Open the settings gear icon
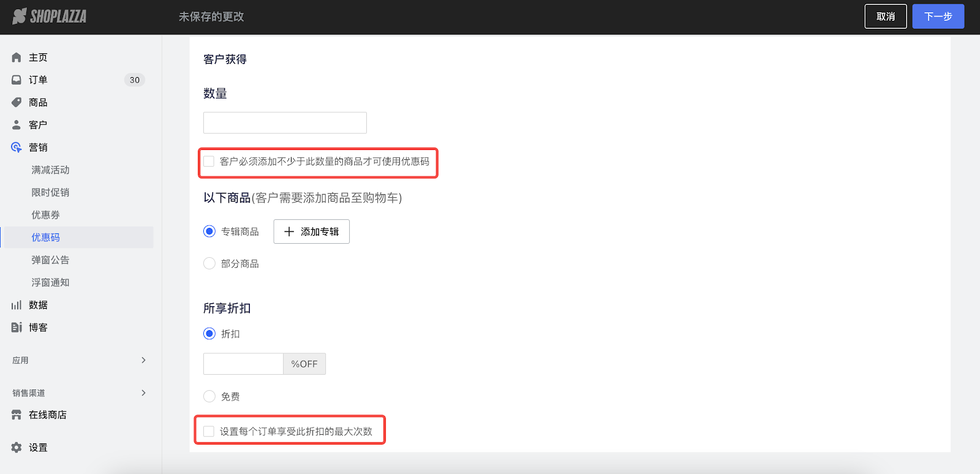 coord(17,448)
